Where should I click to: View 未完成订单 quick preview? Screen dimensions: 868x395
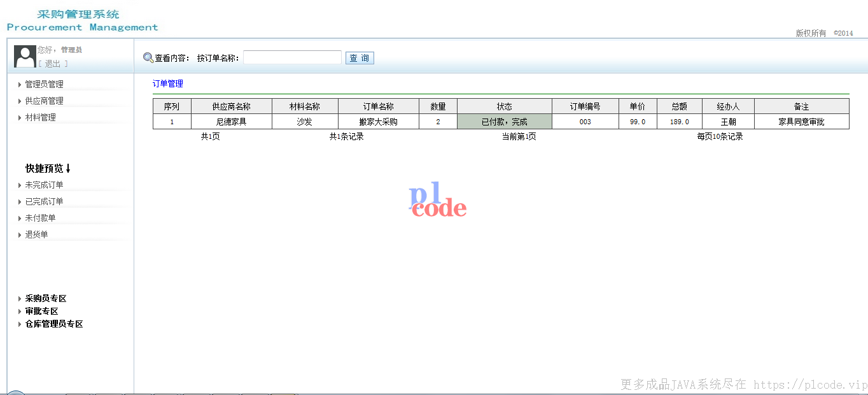(x=44, y=185)
